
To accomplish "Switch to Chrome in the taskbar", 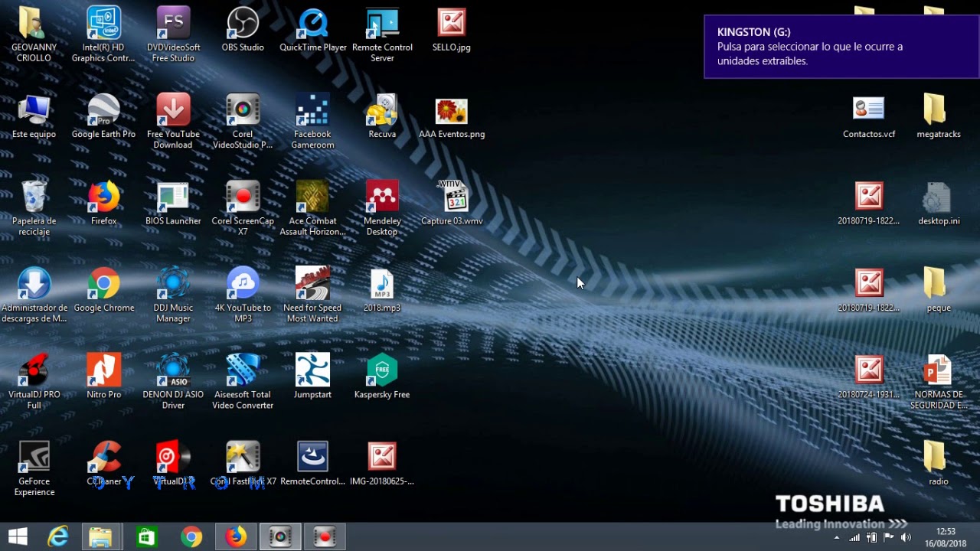I will [x=191, y=537].
